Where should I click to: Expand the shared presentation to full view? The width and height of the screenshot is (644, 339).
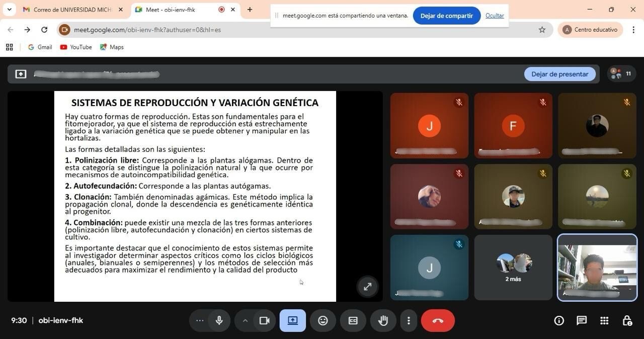click(368, 287)
